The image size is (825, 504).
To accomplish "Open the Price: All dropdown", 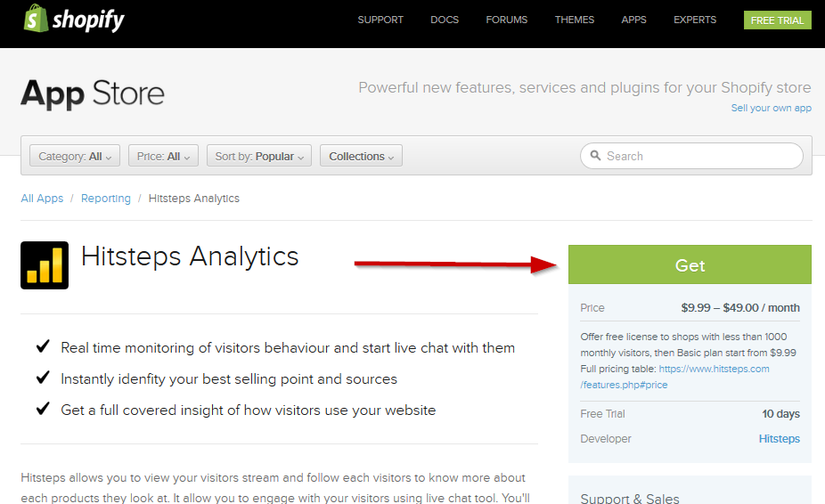I will click(163, 156).
